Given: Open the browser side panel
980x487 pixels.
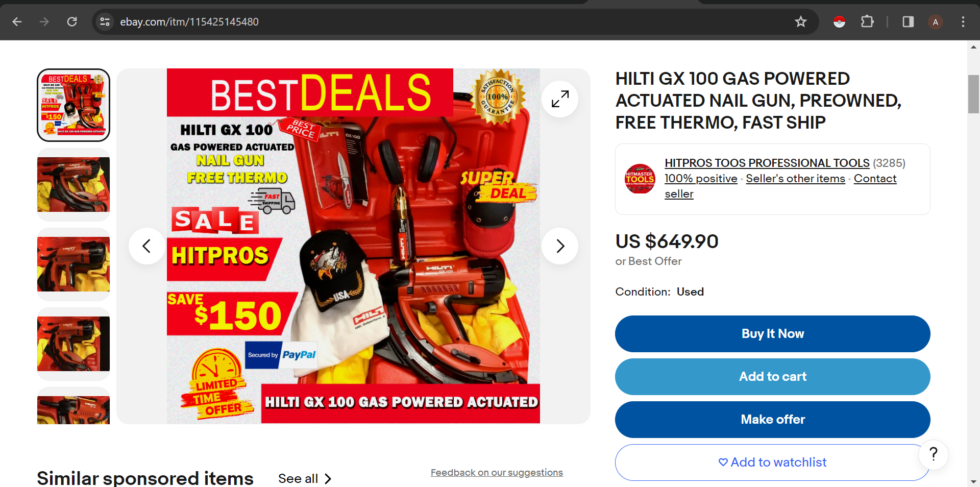Looking at the screenshot, I should click(x=908, y=21).
